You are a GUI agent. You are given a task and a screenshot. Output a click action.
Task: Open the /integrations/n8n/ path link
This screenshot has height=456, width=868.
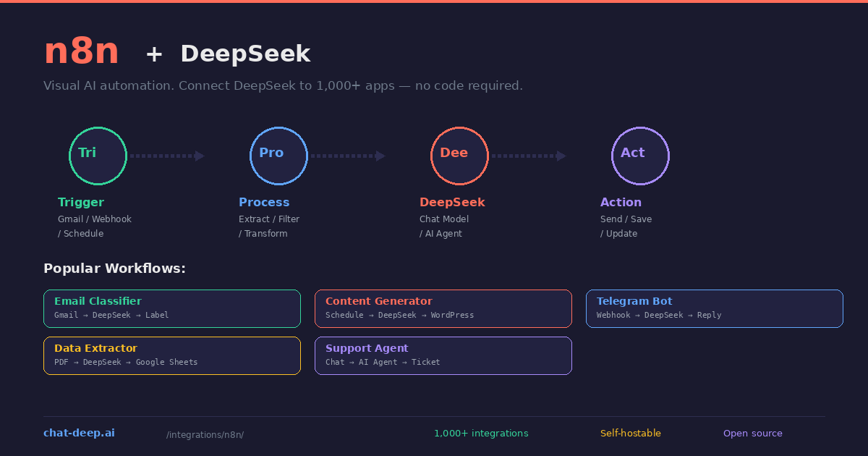(x=205, y=434)
